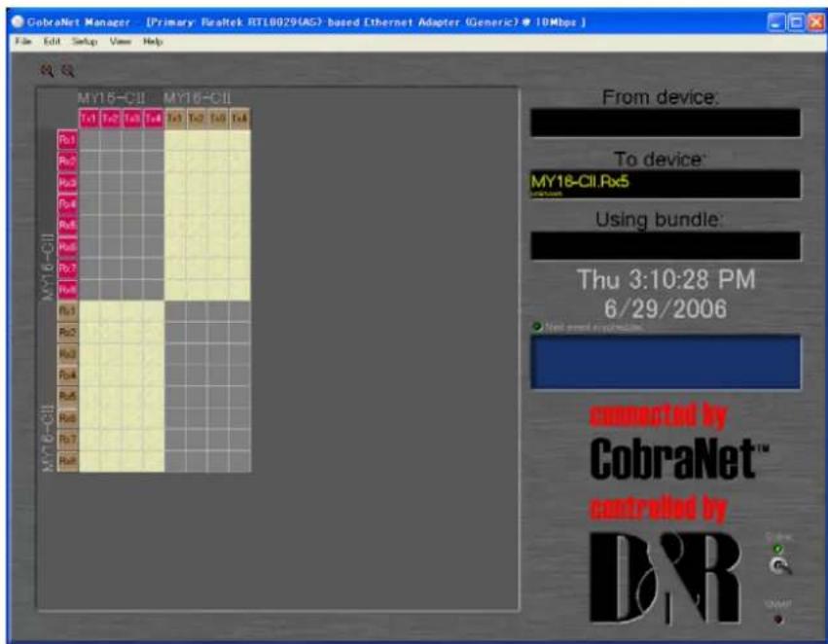
Task: Select the pink Rx4 receiver row label
Action: coord(67,203)
